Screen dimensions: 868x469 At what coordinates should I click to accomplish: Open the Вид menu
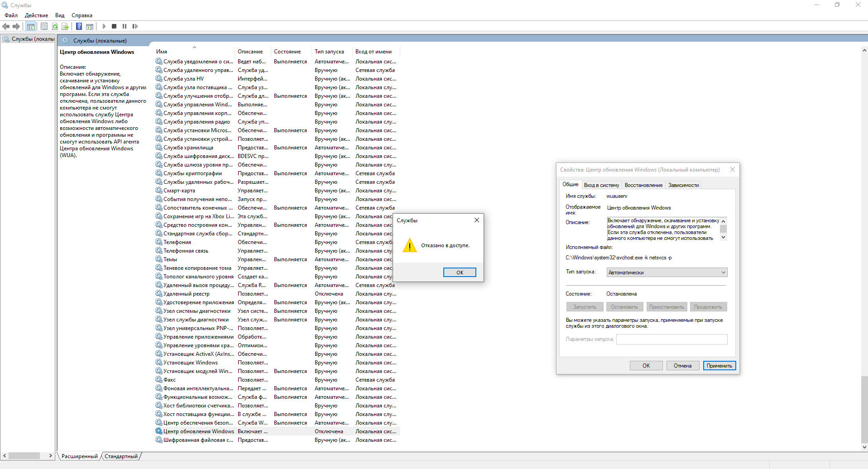point(60,15)
